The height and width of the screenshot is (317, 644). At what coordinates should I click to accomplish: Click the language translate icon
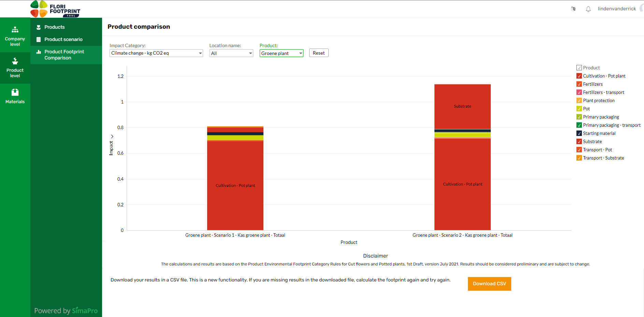(x=573, y=9)
